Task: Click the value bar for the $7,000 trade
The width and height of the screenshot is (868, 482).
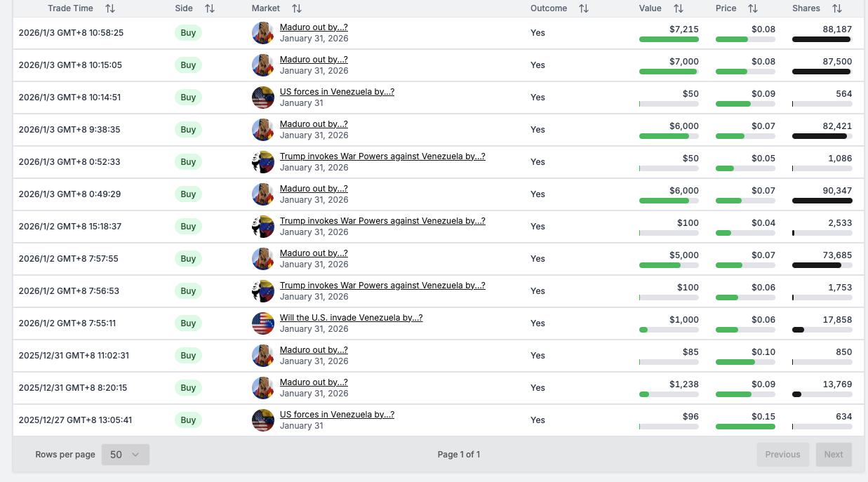Action: click(669, 72)
